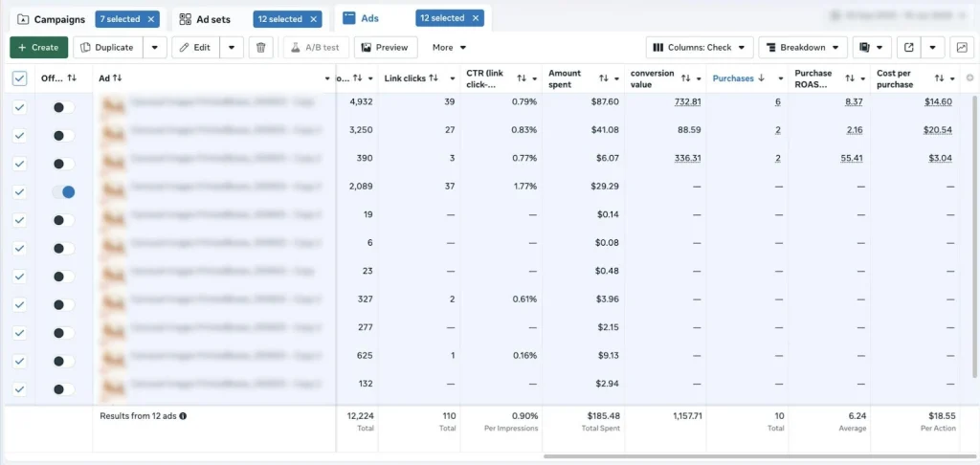Screen dimensions: 980x465
Task: Open the charts view icon
Action: (x=961, y=47)
